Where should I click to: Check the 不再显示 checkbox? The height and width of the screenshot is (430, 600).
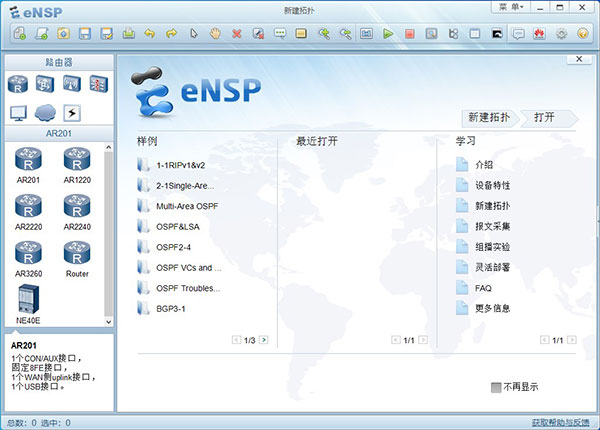(496, 387)
